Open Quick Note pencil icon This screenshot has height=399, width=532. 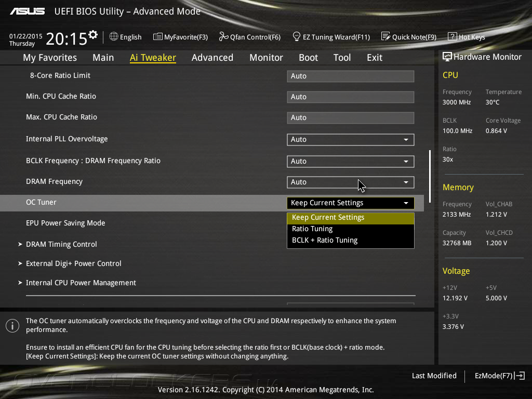click(386, 36)
